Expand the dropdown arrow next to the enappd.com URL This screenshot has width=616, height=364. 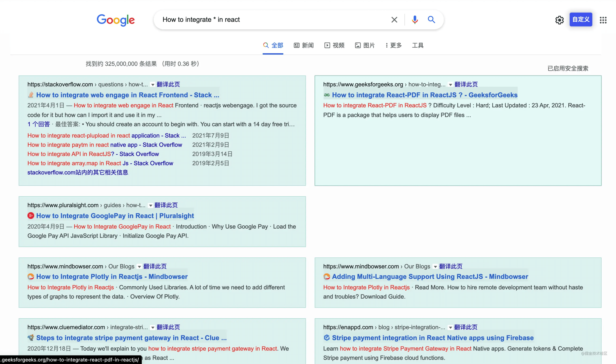coord(450,327)
